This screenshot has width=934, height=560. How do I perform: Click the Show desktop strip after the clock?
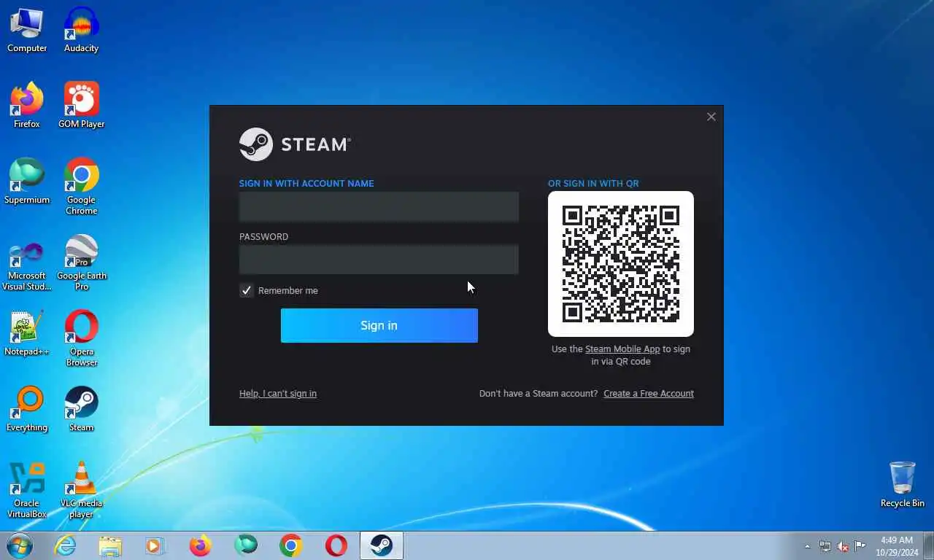(928, 545)
